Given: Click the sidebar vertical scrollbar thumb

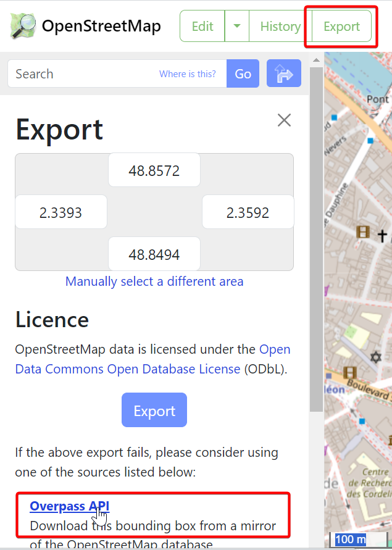Looking at the screenshot, I should 316,240.
